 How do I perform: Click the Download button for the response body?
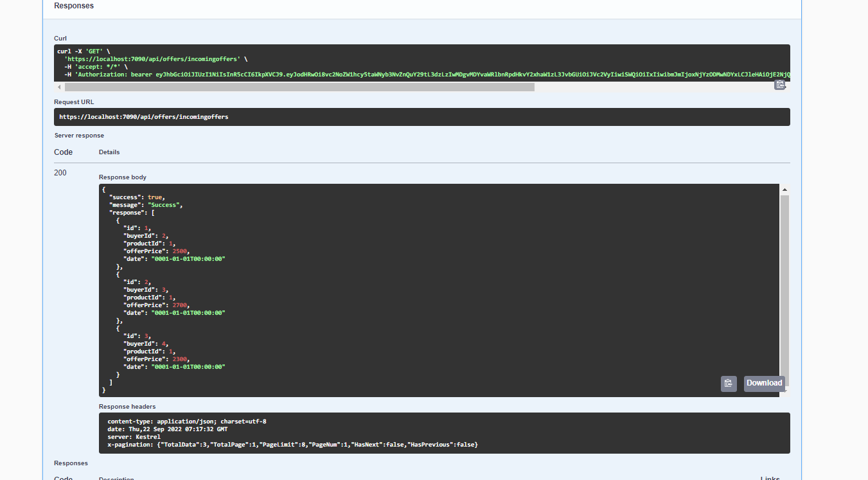(x=764, y=383)
